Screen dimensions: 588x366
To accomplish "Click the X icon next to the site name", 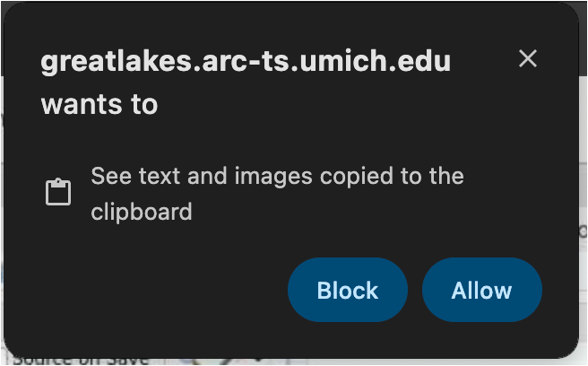I will click(x=528, y=59).
